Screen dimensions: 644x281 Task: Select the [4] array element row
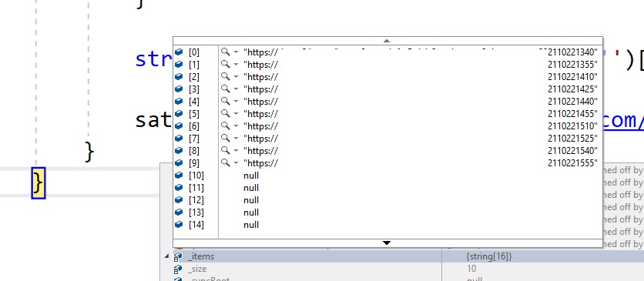(x=387, y=102)
